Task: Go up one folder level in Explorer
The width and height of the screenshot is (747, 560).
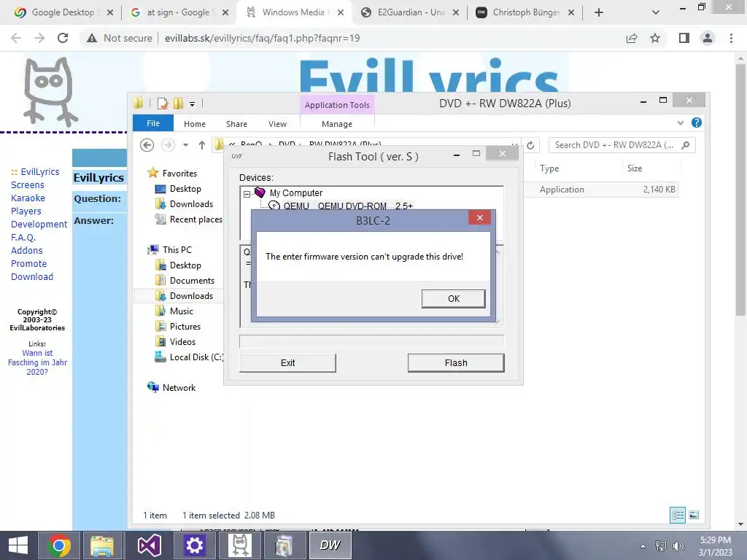Action: coord(202,145)
